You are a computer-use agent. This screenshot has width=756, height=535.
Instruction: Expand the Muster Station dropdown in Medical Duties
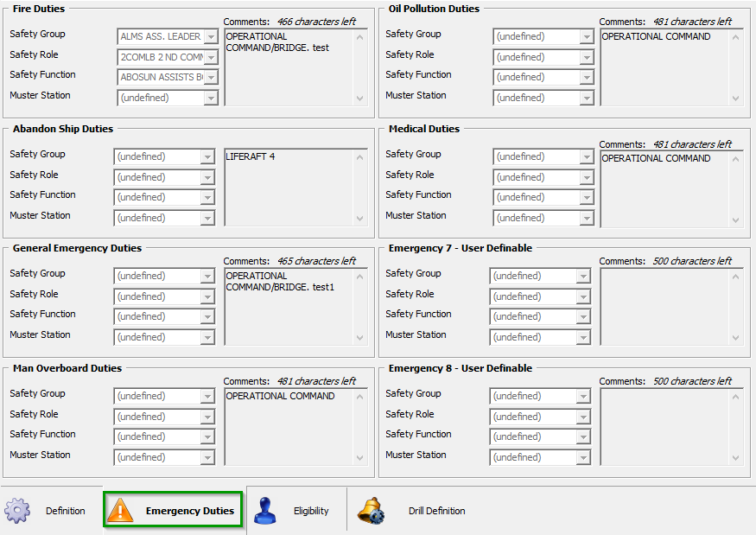(x=587, y=218)
